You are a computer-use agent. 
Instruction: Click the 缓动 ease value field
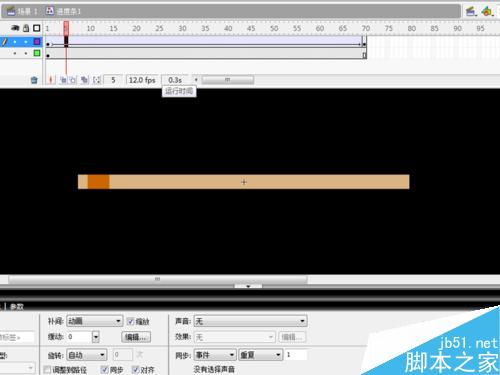coord(79,337)
